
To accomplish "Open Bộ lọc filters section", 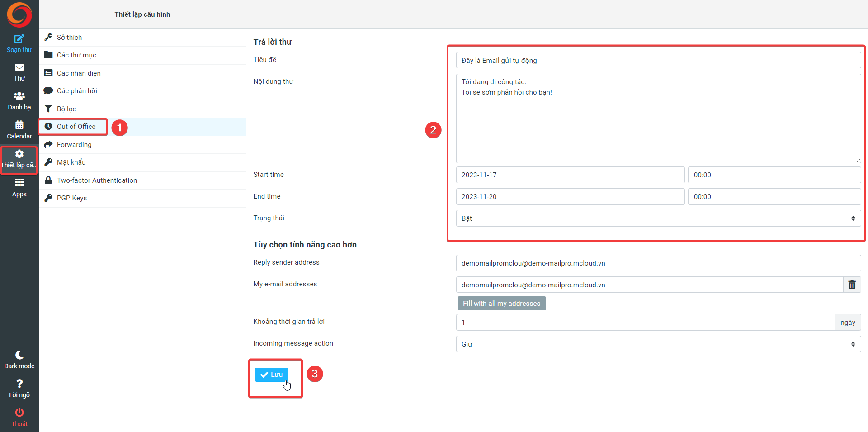I will pos(142,109).
